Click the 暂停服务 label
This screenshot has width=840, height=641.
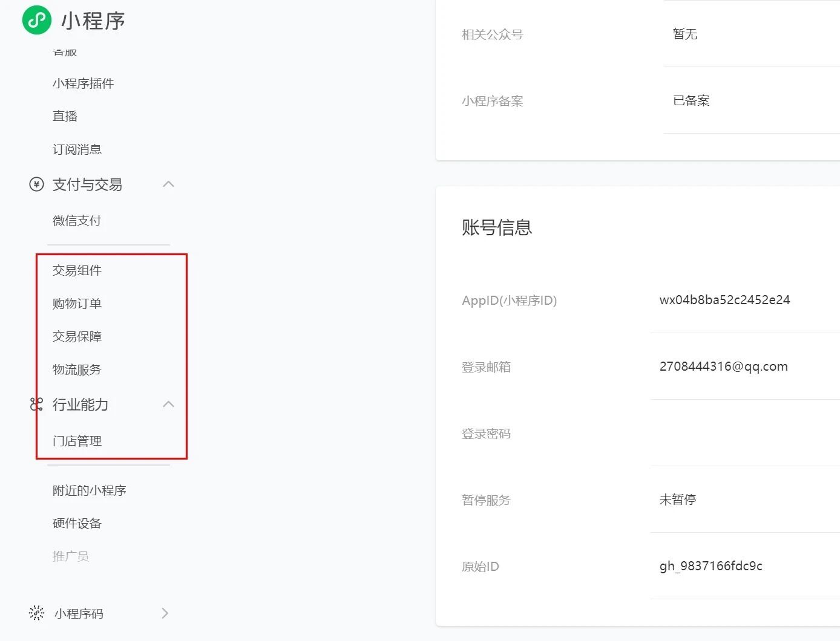[486, 500]
